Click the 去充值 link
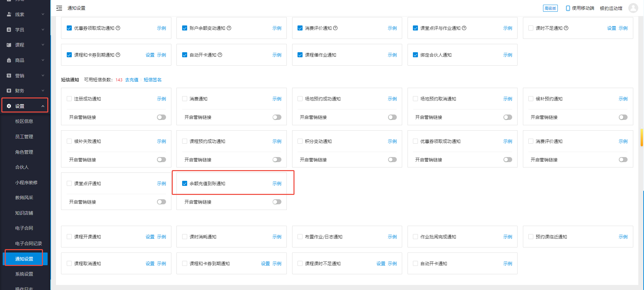This screenshot has width=644, height=290. (131, 80)
